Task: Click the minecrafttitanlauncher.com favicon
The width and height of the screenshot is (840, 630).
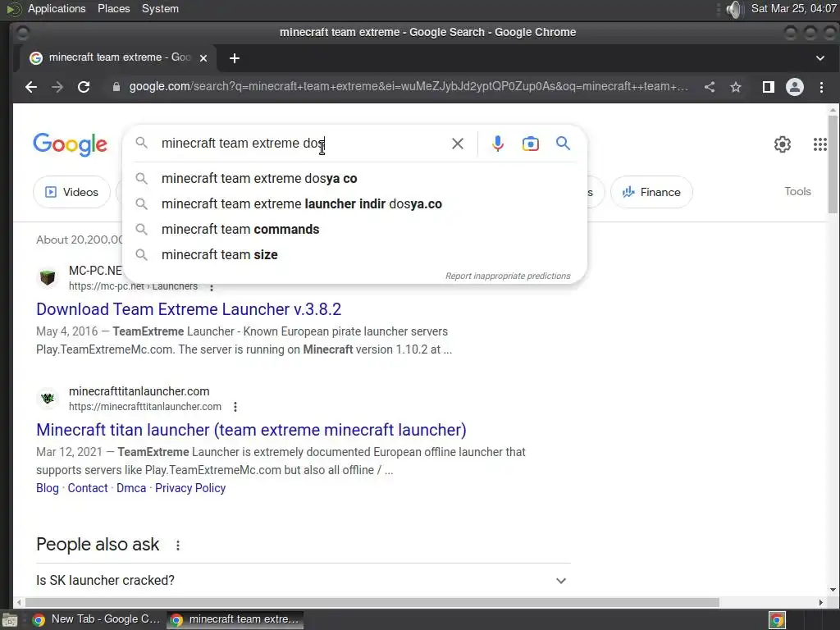Action: pyautogui.click(x=48, y=398)
